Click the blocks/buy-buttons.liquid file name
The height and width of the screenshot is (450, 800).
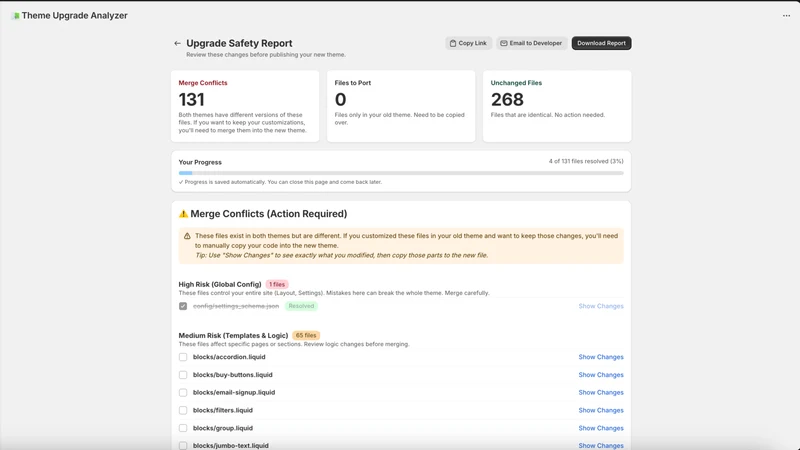(x=233, y=375)
